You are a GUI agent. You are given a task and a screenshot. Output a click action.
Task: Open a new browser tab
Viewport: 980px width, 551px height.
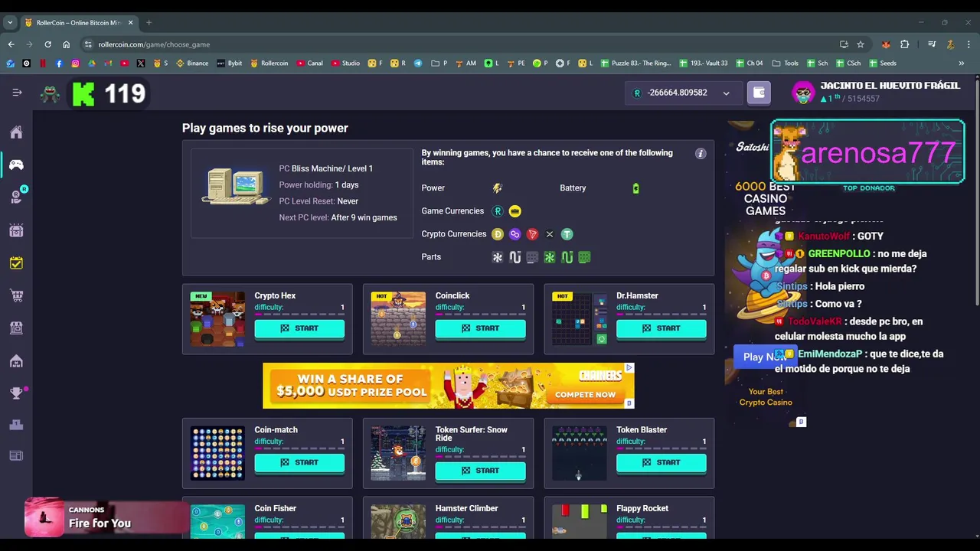click(149, 23)
